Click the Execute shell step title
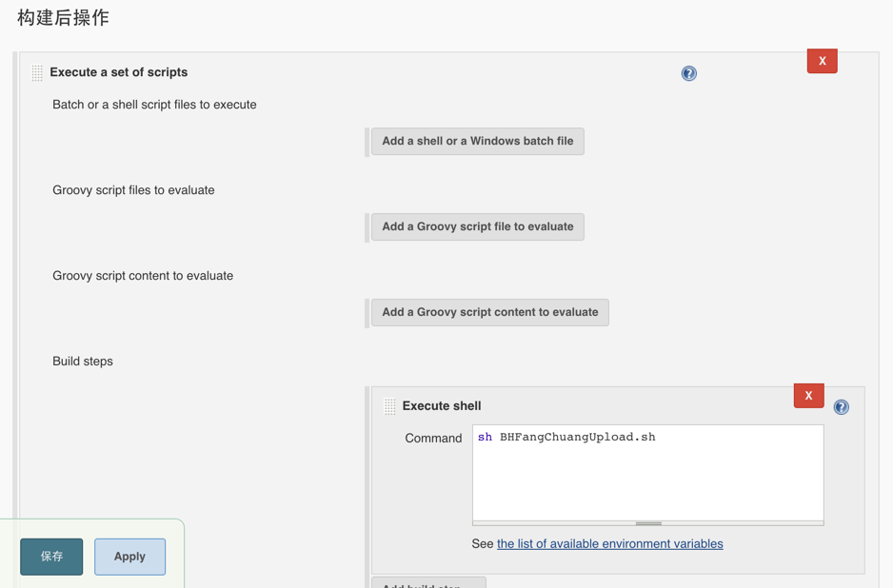Image resolution: width=893 pixels, height=588 pixels. [441, 406]
